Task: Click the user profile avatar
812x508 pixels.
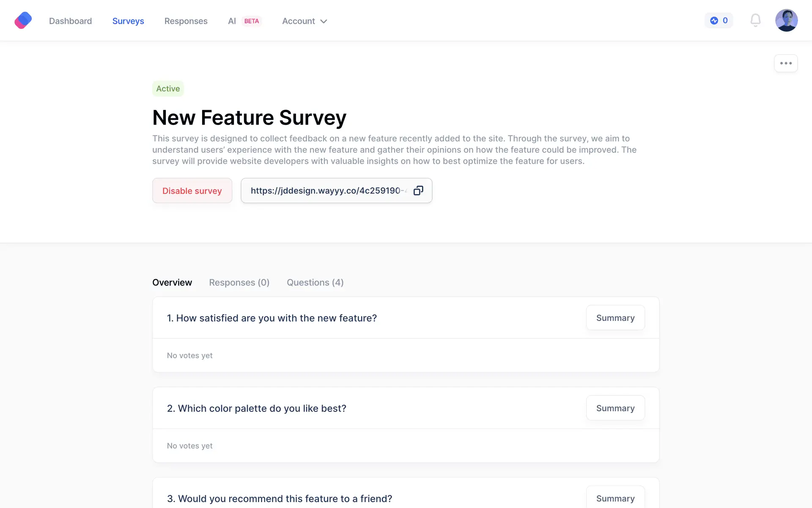Action: [x=786, y=20]
